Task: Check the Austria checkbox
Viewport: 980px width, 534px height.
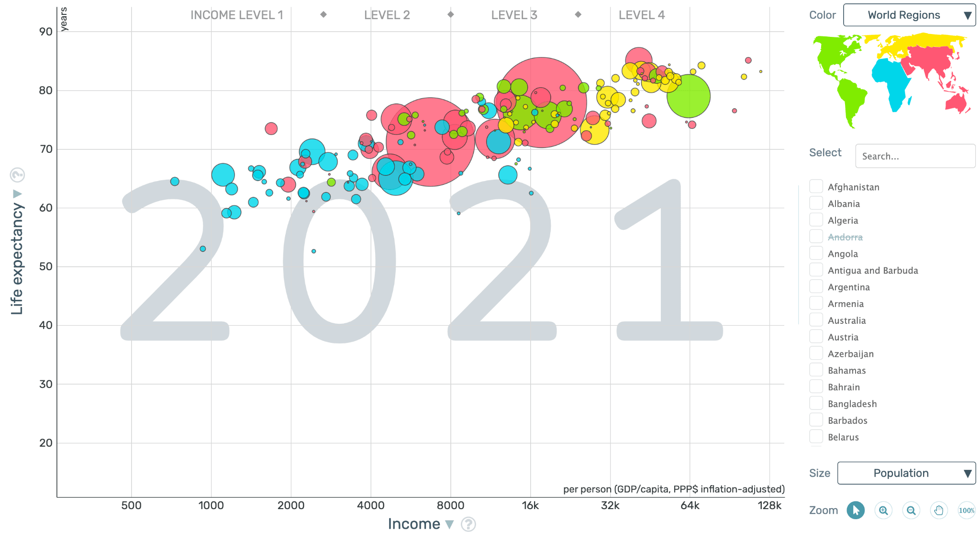Action: click(x=816, y=336)
